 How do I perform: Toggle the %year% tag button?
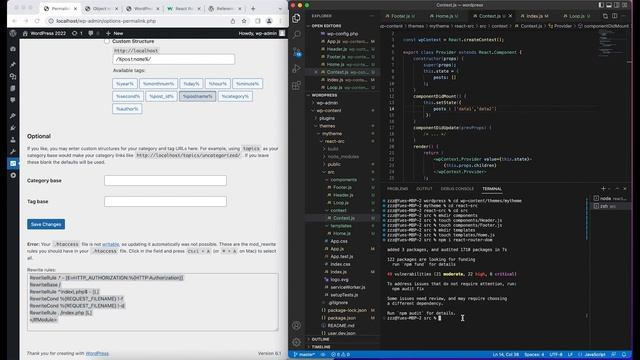click(x=124, y=84)
